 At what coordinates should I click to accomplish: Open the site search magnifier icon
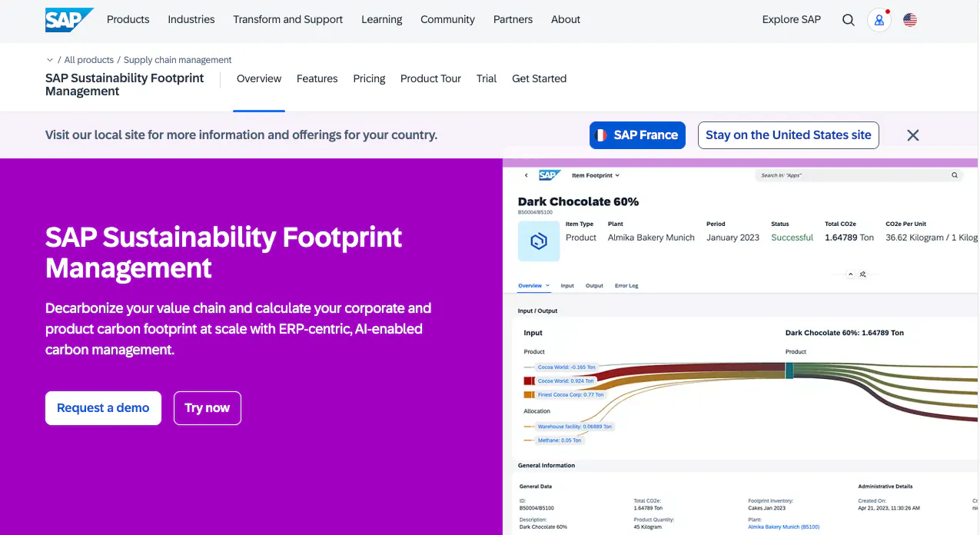coord(849,20)
